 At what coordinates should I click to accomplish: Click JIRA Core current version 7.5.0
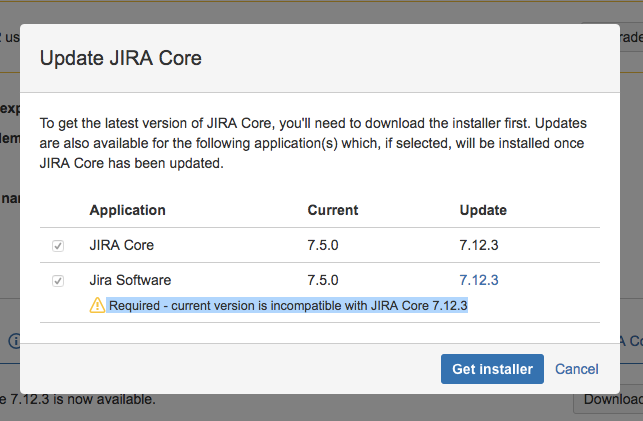323,245
